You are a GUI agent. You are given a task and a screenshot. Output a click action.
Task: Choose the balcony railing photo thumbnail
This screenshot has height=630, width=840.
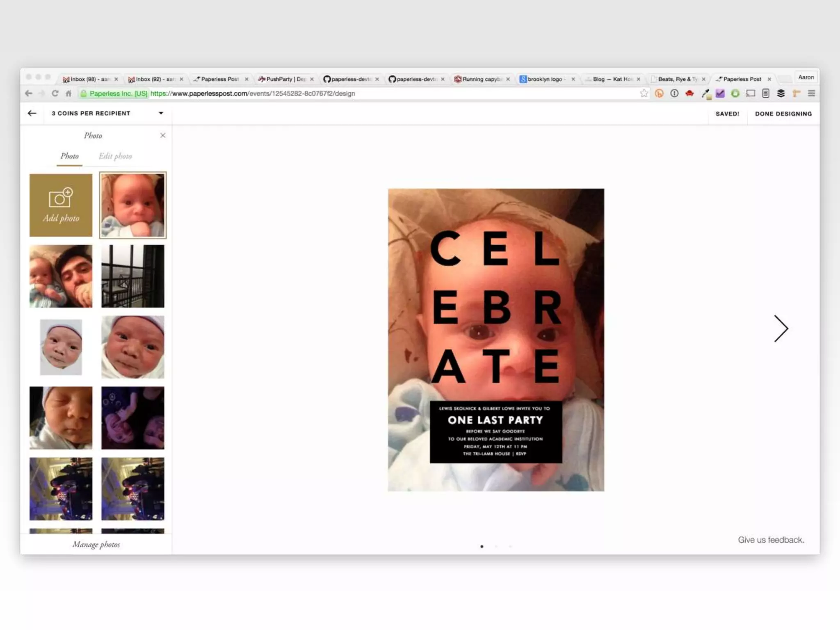[x=132, y=276]
